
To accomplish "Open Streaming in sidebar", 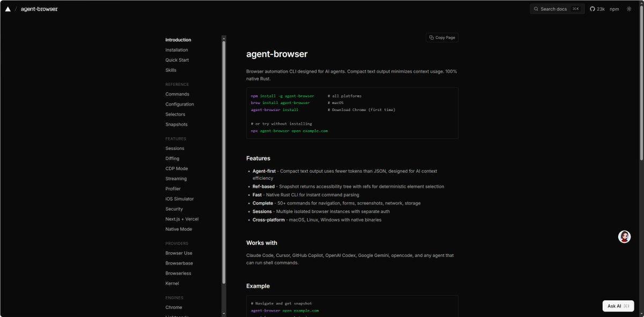I will pos(176,179).
